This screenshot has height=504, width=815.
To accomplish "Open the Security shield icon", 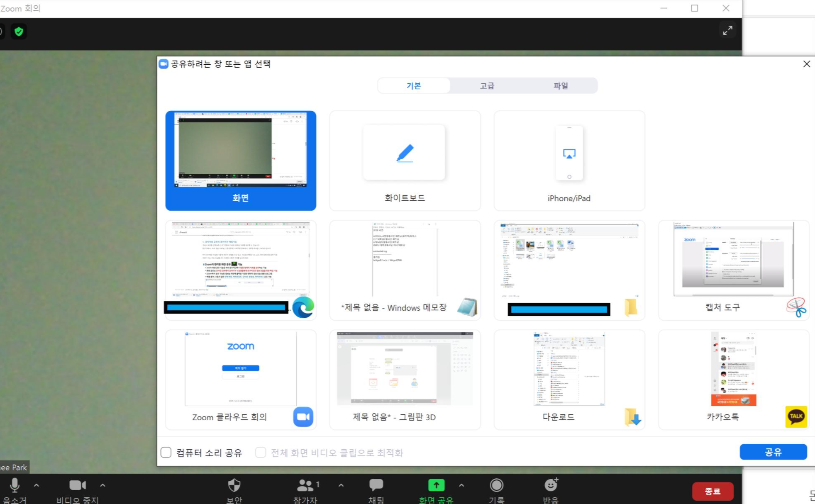I will click(234, 485).
